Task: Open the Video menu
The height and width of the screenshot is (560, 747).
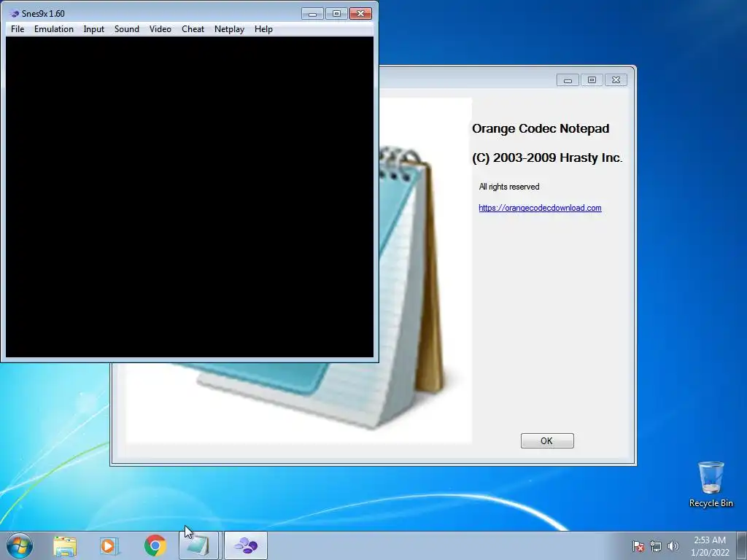Action: (x=160, y=29)
